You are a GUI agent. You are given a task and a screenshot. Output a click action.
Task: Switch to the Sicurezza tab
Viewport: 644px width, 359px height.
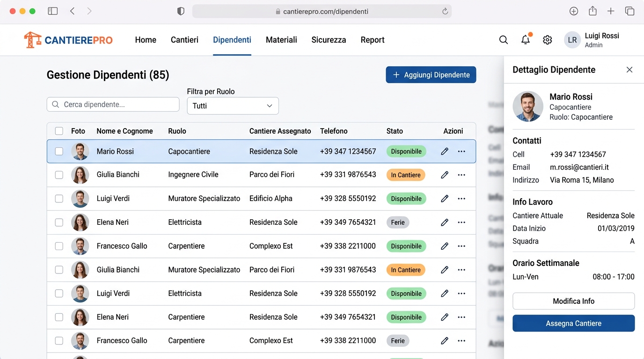329,40
